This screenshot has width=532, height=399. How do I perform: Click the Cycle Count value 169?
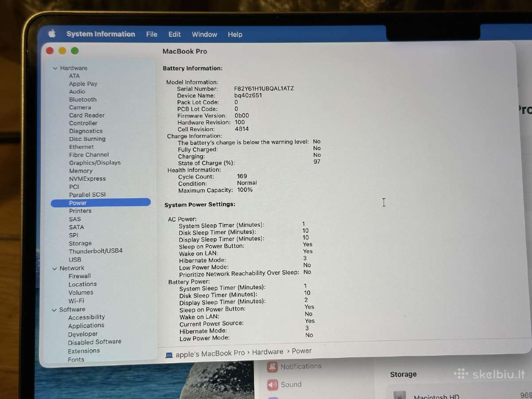click(x=242, y=176)
